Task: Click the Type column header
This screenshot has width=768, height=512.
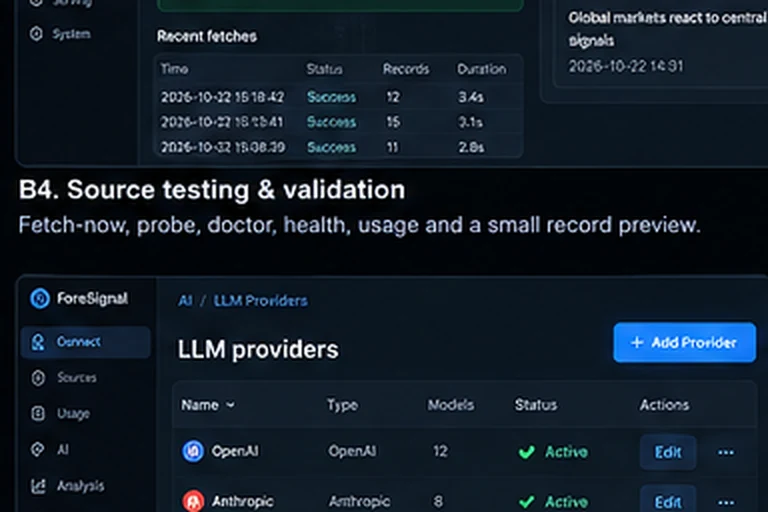Action: click(x=342, y=405)
